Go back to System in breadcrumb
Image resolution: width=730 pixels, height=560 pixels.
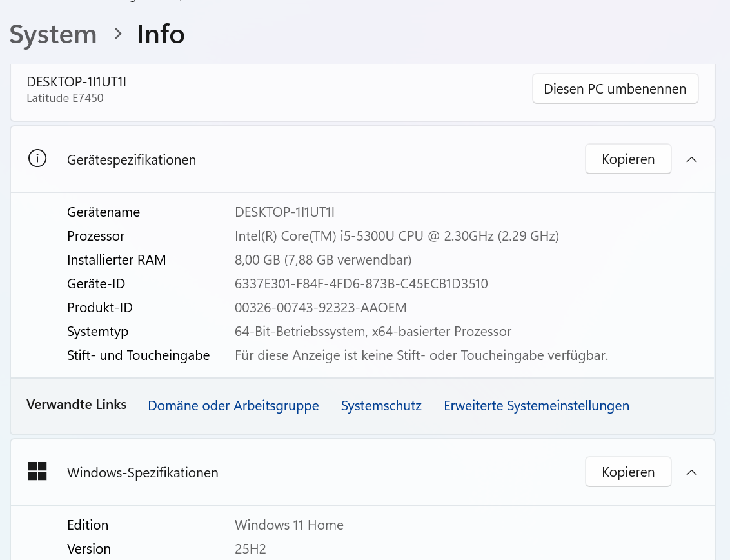pos(53,34)
